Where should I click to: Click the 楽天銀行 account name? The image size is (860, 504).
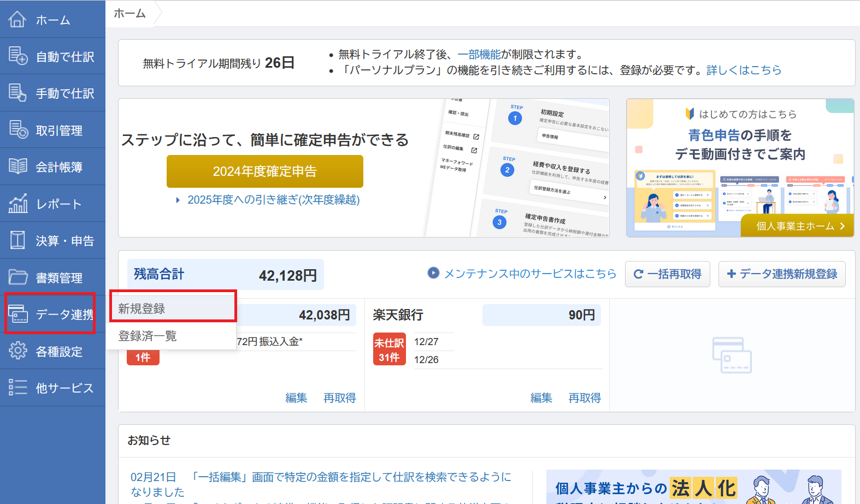(x=398, y=315)
